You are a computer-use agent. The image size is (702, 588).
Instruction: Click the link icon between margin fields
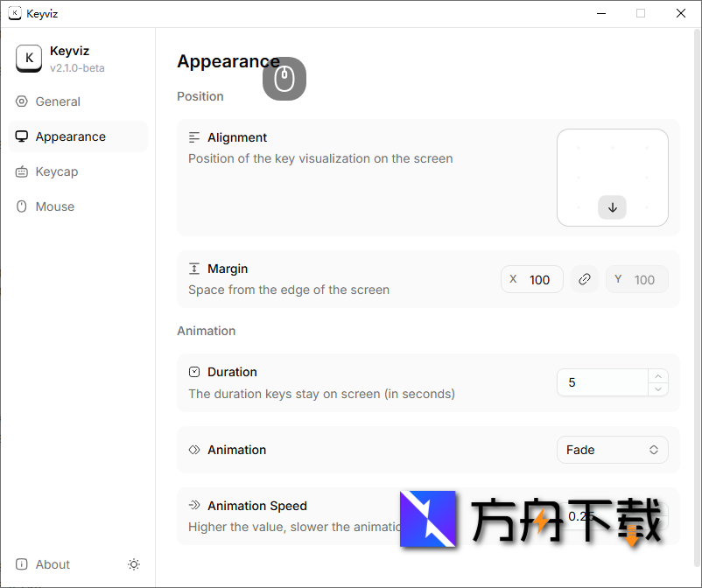click(x=585, y=279)
